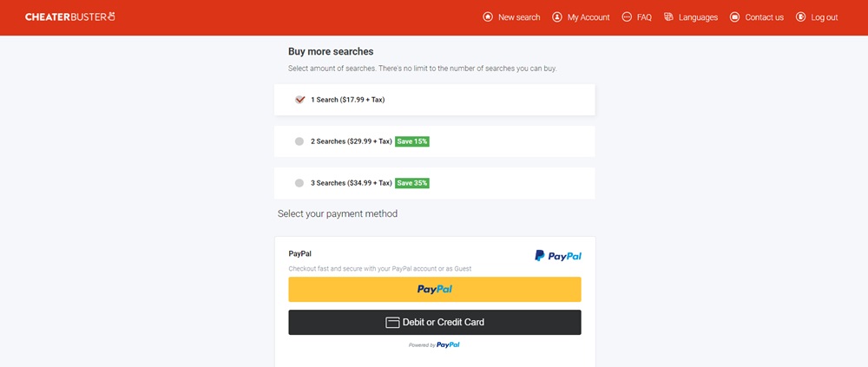Viewport: 868px width, 367px height.
Task: Select the 1 Search option
Action: (x=300, y=100)
